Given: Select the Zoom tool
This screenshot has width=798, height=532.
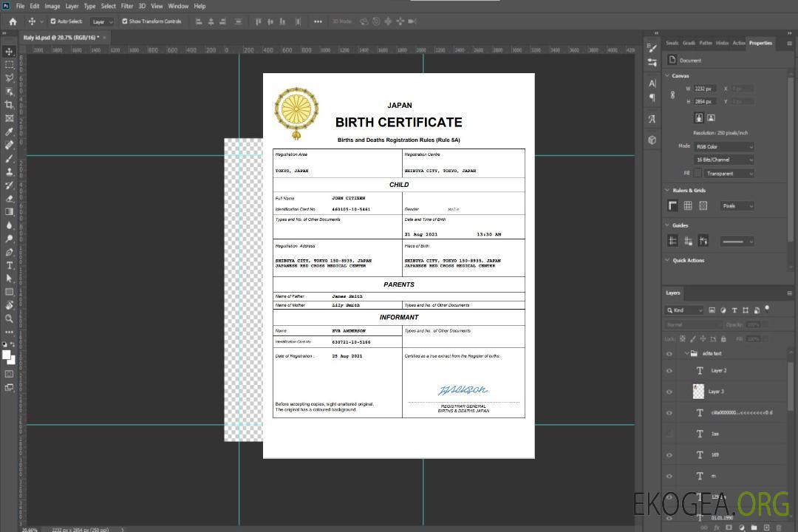Looking at the screenshot, I should click(x=9, y=318).
